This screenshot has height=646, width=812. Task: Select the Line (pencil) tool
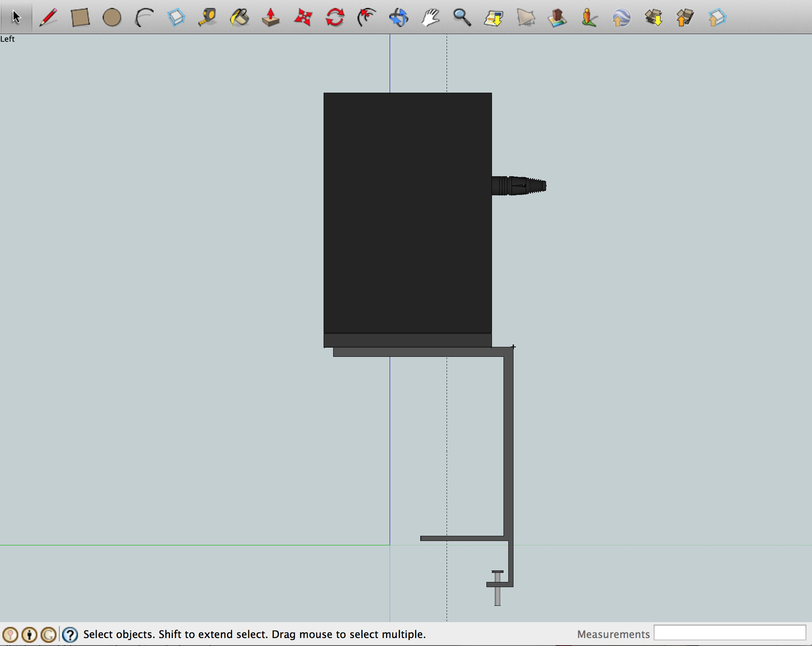point(48,18)
